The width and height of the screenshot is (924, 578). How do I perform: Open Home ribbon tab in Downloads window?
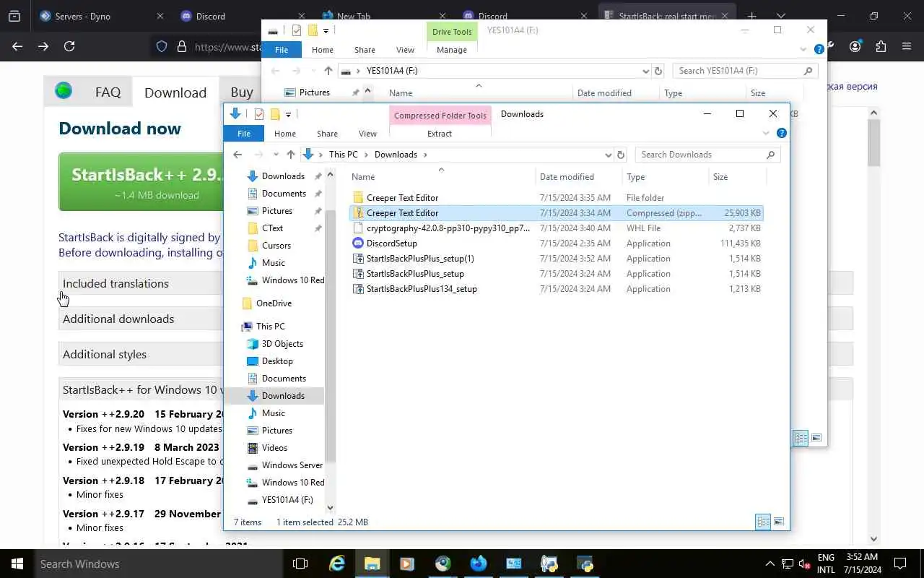point(285,134)
